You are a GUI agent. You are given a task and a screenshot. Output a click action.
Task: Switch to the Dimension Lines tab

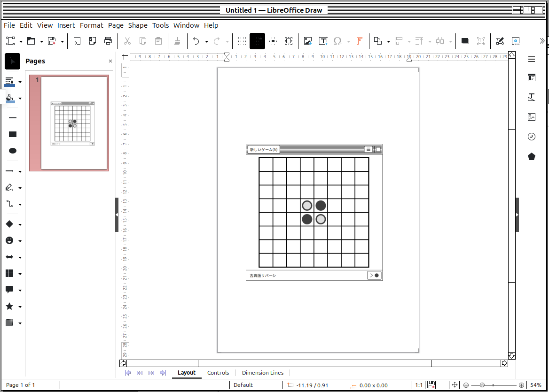(x=263, y=373)
